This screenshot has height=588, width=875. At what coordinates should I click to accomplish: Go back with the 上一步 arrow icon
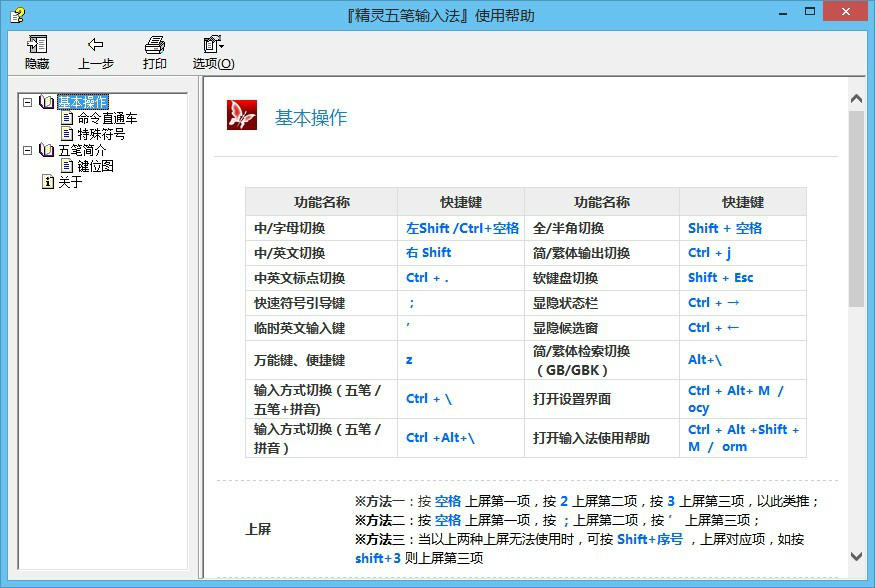click(x=95, y=44)
